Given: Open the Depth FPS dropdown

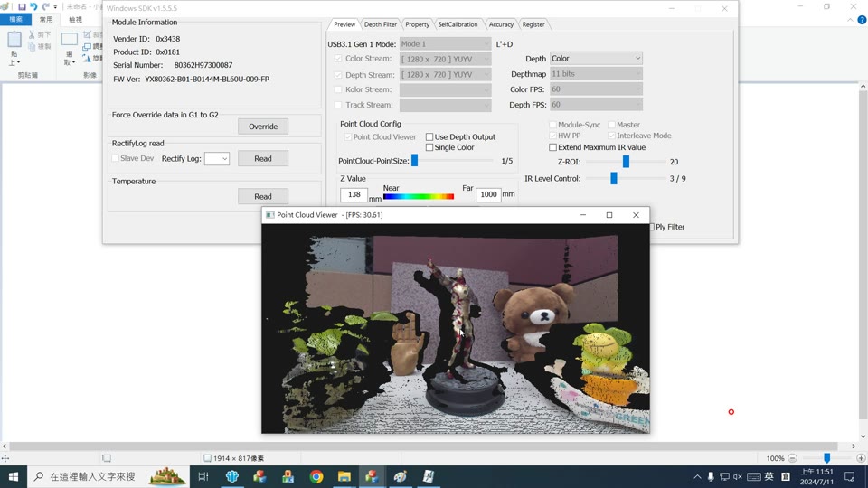Looking at the screenshot, I should click(596, 105).
